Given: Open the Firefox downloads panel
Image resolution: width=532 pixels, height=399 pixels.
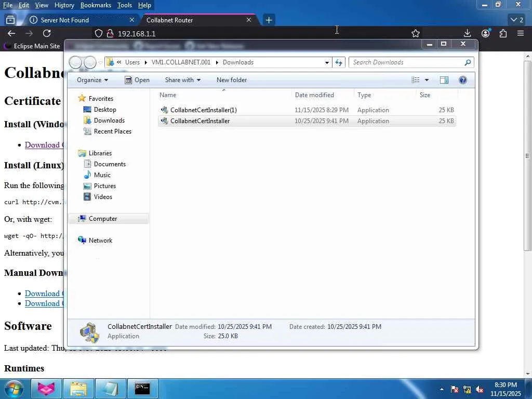Looking at the screenshot, I should (467, 33).
